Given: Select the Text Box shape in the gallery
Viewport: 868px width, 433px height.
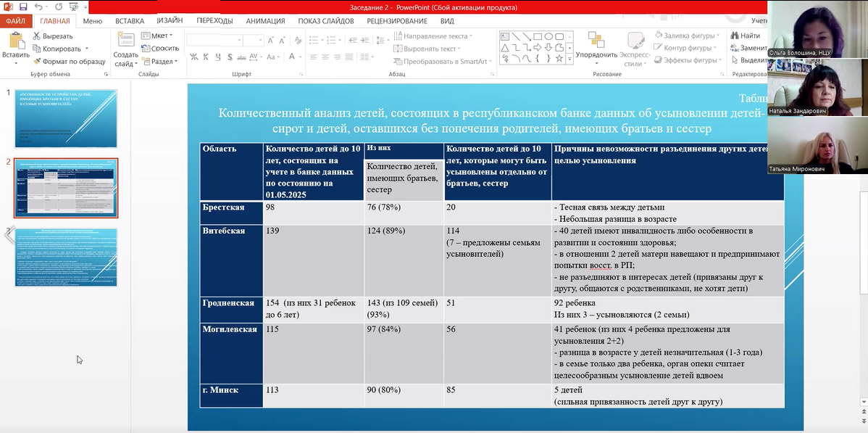Looking at the screenshot, I should pyautogui.click(x=505, y=36).
